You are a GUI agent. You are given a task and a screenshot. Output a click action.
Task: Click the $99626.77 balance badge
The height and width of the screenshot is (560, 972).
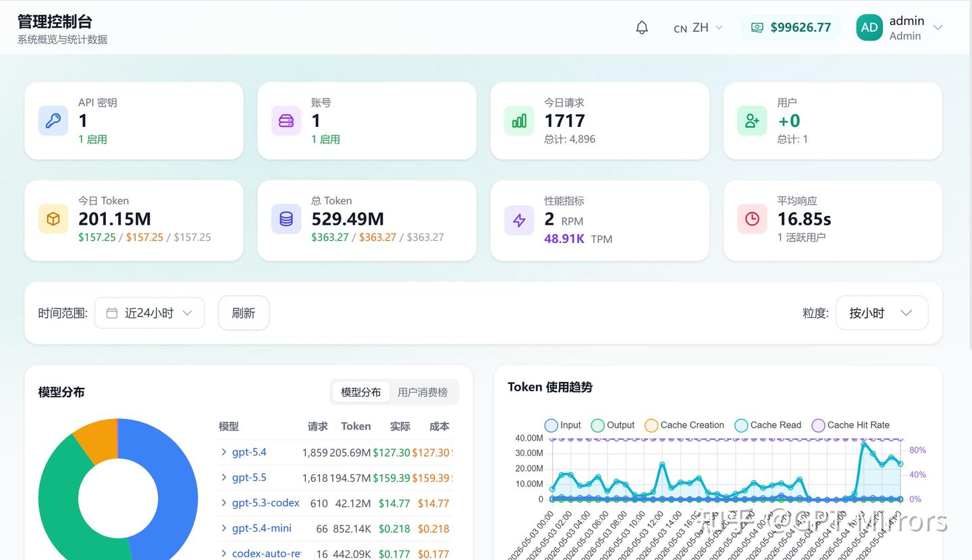click(x=791, y=28)
